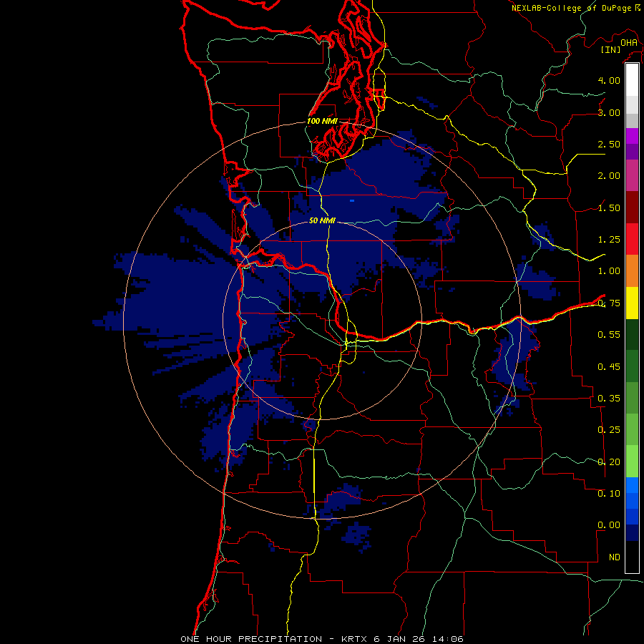
Task: Click the 0.55 legend value
Action: point(609,335)
